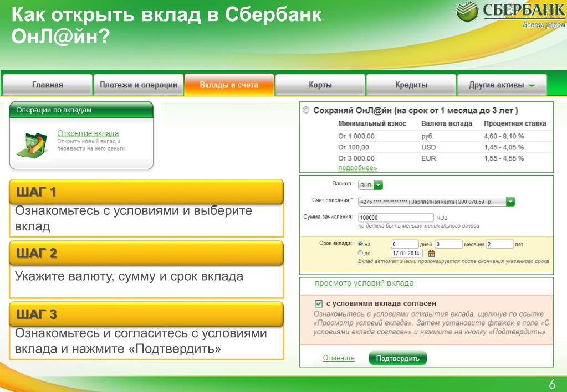The image size is (567, 392).
Task: Click the Sberbank logo
Action: click(510, 15)
